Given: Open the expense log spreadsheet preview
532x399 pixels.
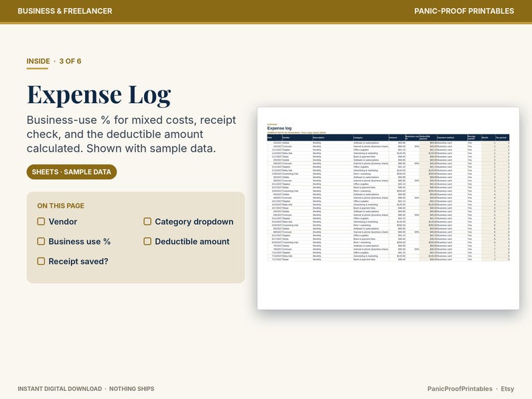Looking at the screenshot, I should pos(388,208).
